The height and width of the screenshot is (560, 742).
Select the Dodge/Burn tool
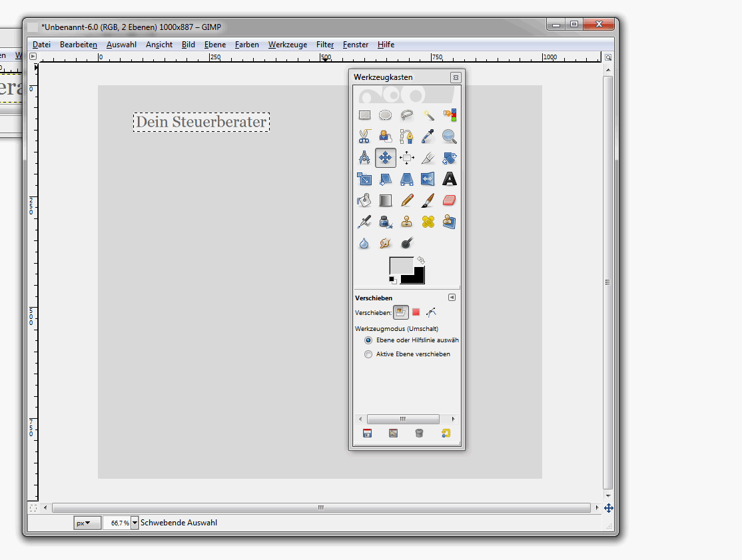(x=406, y=243)
